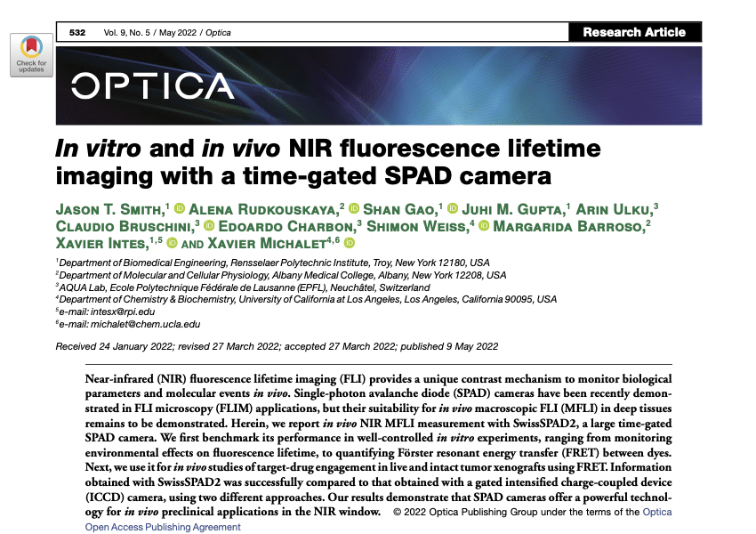Viewport: 756px width, 534px height.
Task: Click the OPTICA logo in banner
Action: 153,86
